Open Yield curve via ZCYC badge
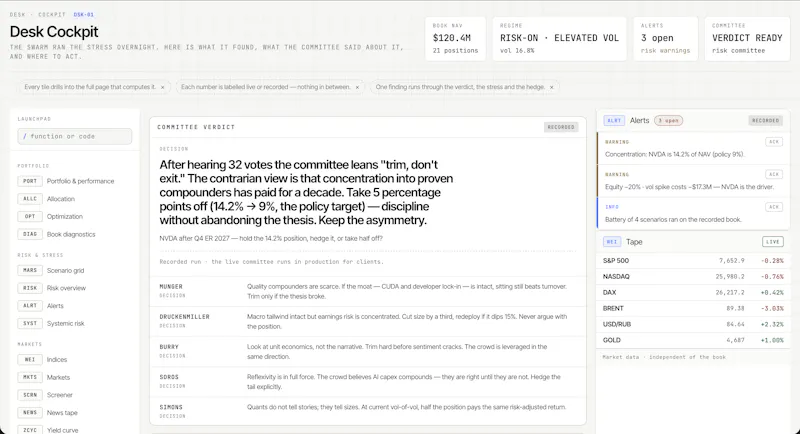800x434 pixels. click(30, 430)
